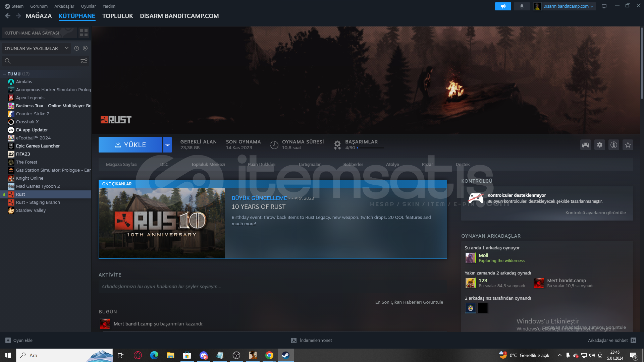The width and height of the screenshot is (644, 362).
Task: Show game info icon
Action: coord(613,145)
